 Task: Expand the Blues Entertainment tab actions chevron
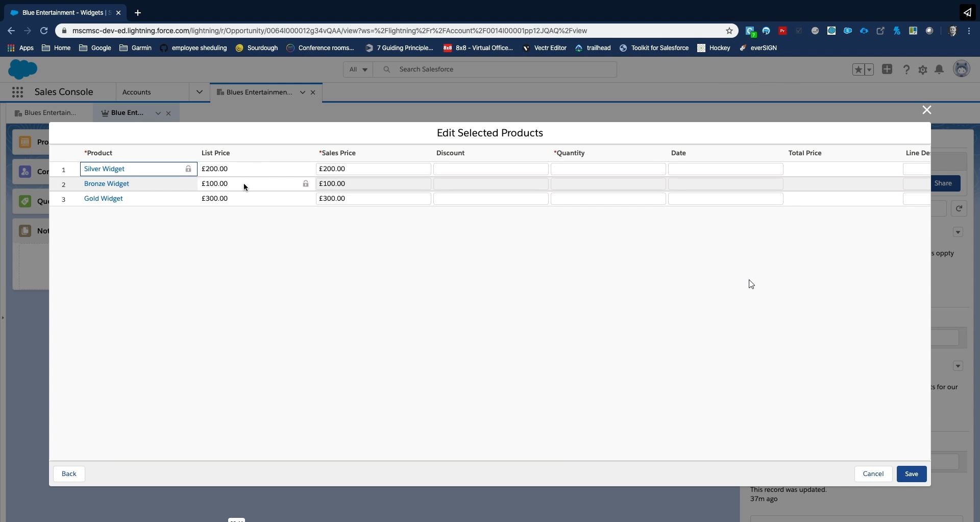point(302,92)
